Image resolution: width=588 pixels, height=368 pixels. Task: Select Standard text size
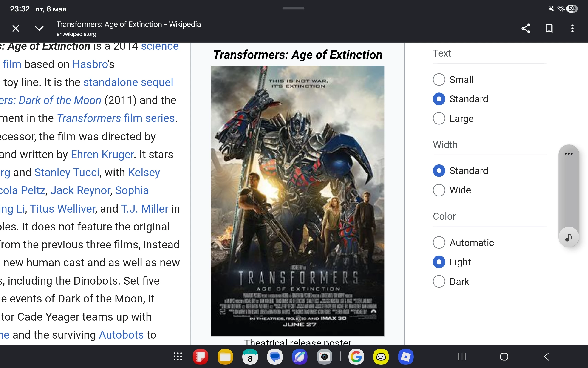(x=439, y=99)
